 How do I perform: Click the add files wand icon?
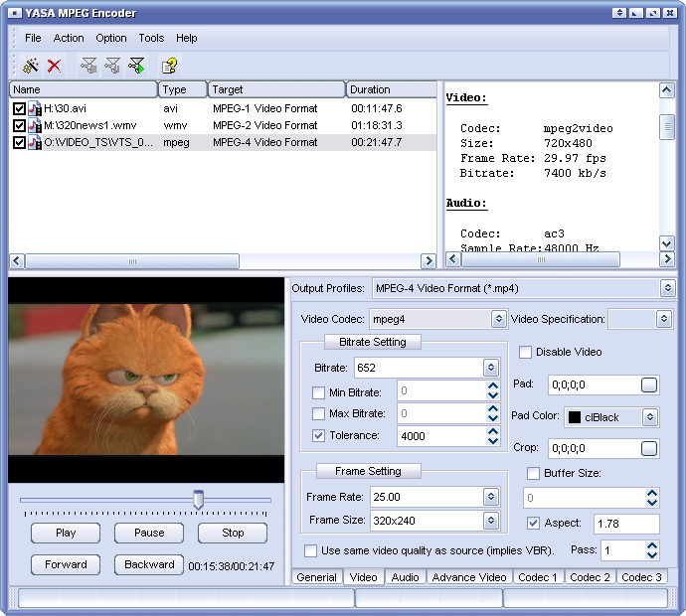pos(31,66)
